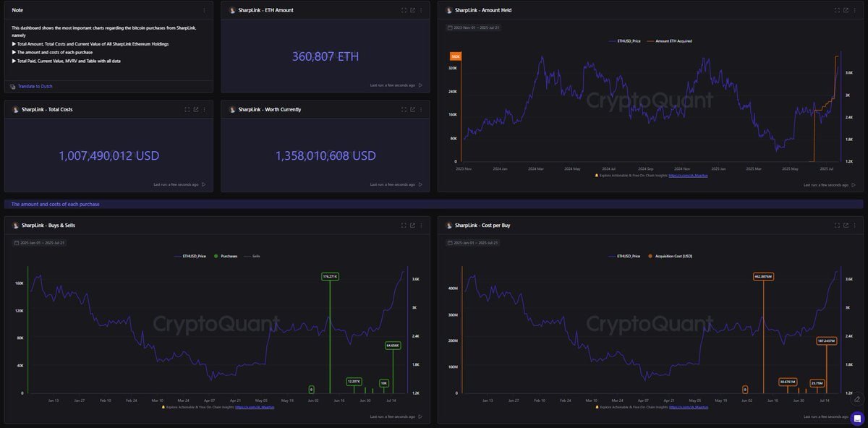Expand SharpLink - Amount Held chart to fullscreen
This screenshot has height=428, width=868.
[x=838, y=10]
